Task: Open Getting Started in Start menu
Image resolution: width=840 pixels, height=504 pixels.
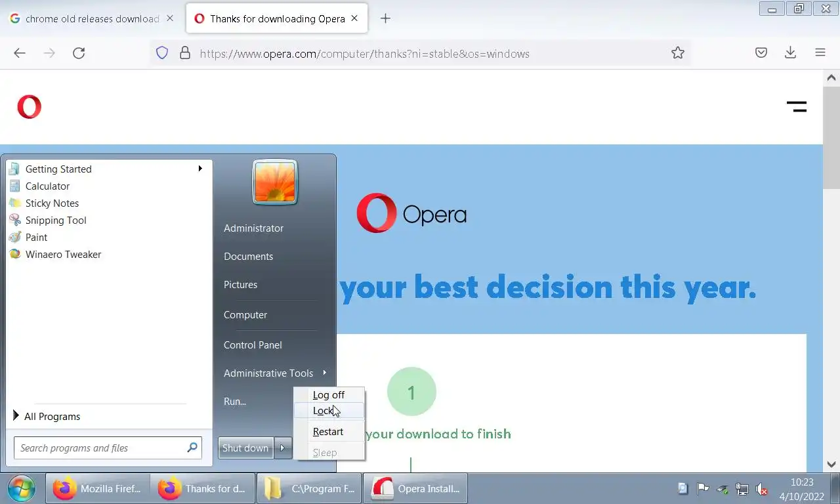Action: click(x=109, y=169)
